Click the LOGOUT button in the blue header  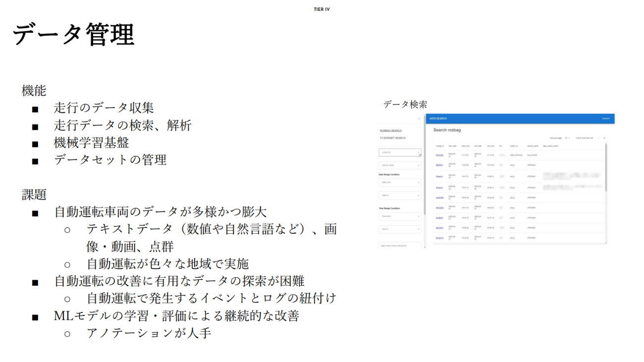pyautogui.click(x=606, y=118)
